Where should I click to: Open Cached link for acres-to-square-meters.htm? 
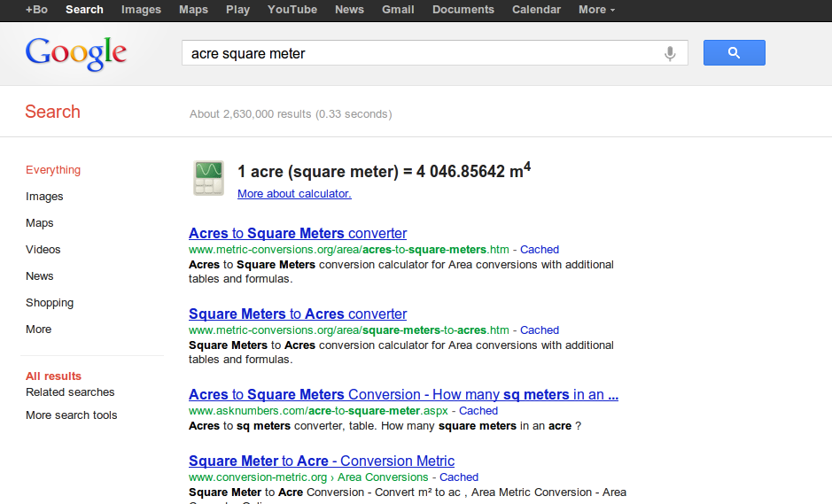540,250
